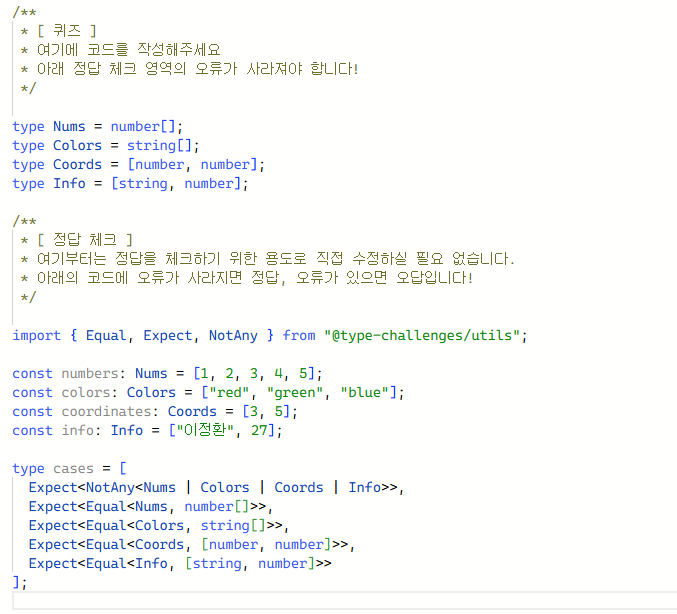Click the "from" keyword in the import line
This screenshot has width=677, height=614.
point(299,335)
